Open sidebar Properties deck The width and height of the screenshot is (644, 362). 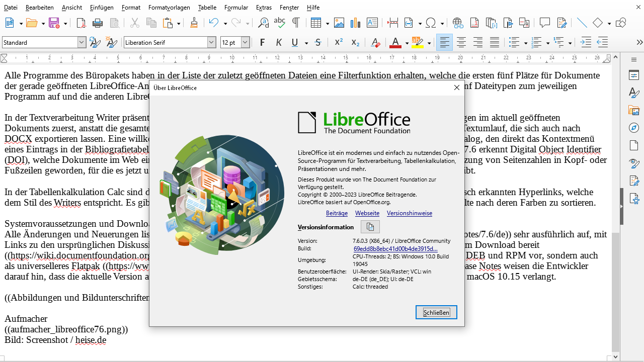pyautogui.click(x=634, y=75)
